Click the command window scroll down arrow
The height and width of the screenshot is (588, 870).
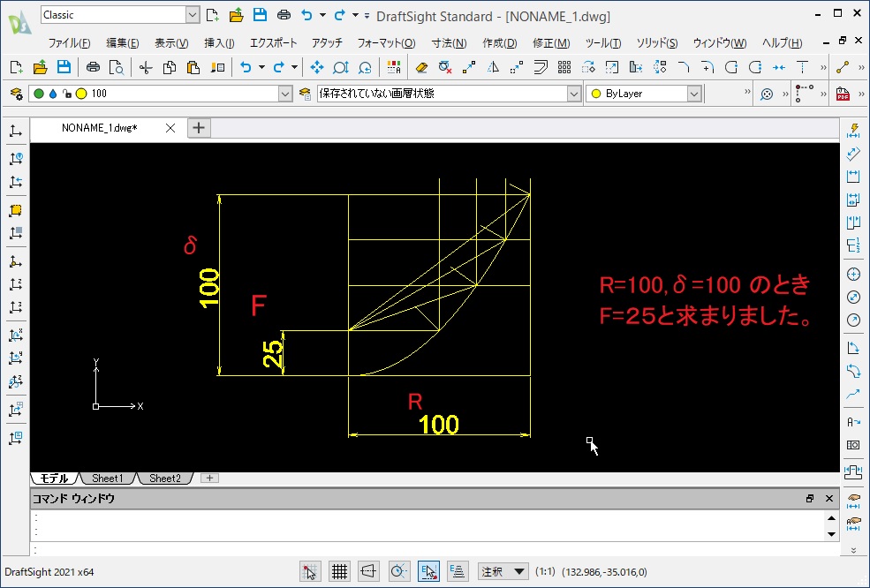[x=831, y=534]
